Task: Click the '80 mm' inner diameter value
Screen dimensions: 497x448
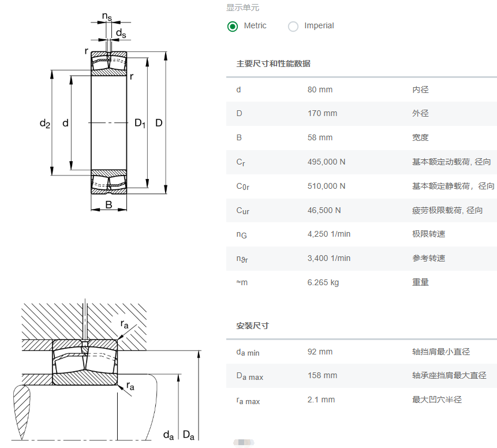Action: (x=320, y=89)
